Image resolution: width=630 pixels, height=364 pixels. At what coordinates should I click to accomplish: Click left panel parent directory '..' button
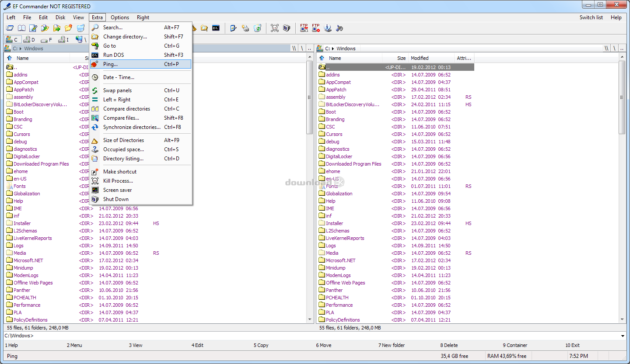(x=310, y=49)
